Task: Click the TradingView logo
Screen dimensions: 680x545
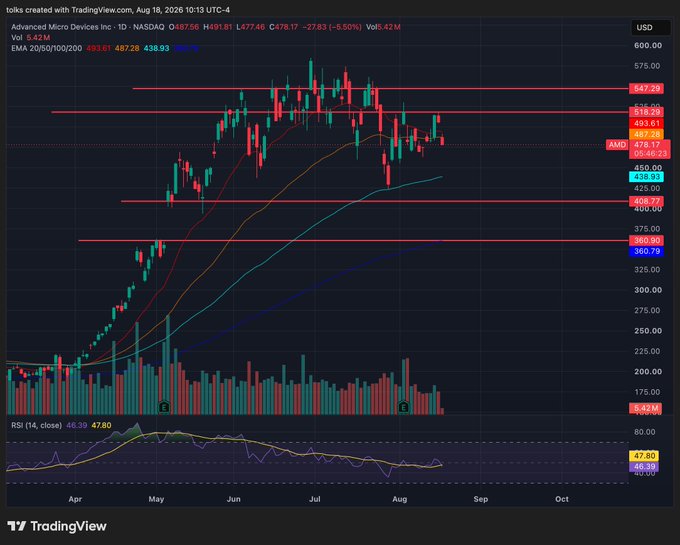Action: click(57, 526)
